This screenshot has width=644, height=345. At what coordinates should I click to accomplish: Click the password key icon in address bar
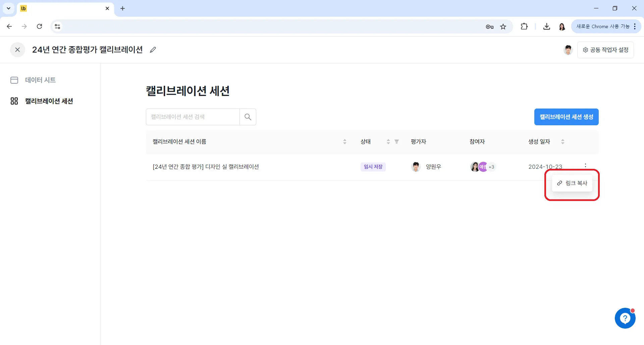489,27
